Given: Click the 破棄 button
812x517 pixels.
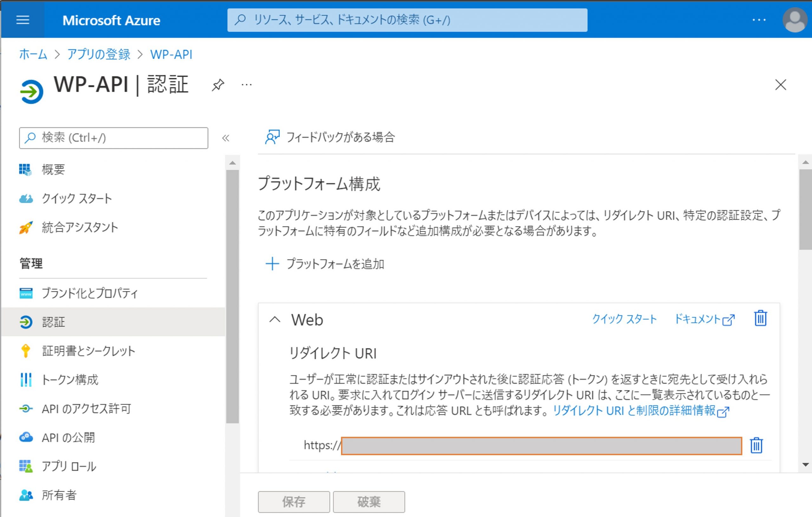Looking at the screenshot, I should coord(369,502).
